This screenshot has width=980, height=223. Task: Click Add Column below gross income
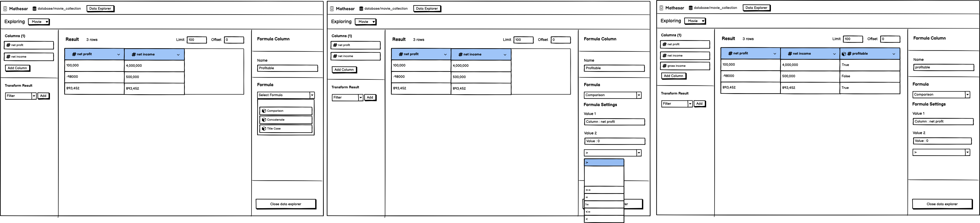click(x=673, y=76)
